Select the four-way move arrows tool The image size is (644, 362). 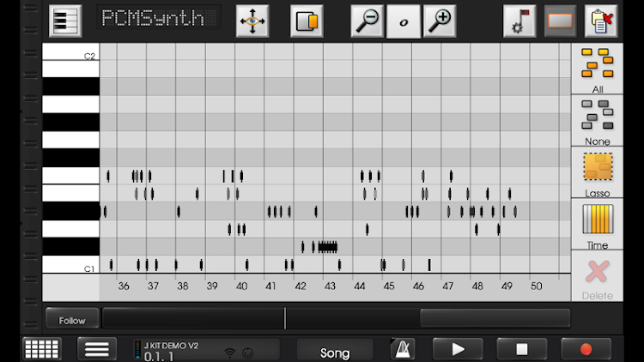pos(252,21)
